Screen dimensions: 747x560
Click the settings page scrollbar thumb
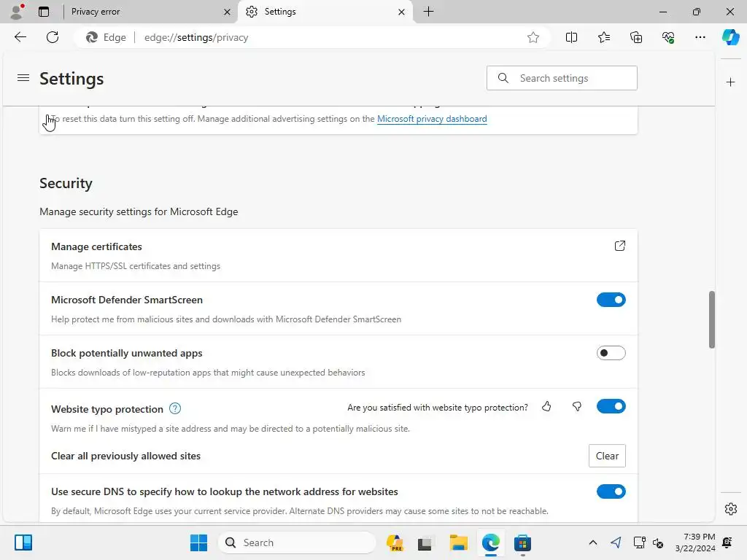[711, 319]
